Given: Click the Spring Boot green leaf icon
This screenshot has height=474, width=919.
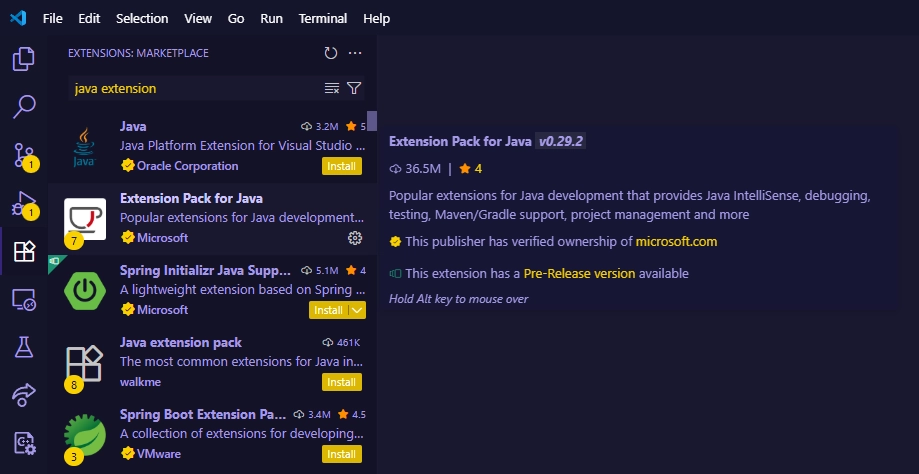Looking at the screenshot, I should (x=85, y=435).
